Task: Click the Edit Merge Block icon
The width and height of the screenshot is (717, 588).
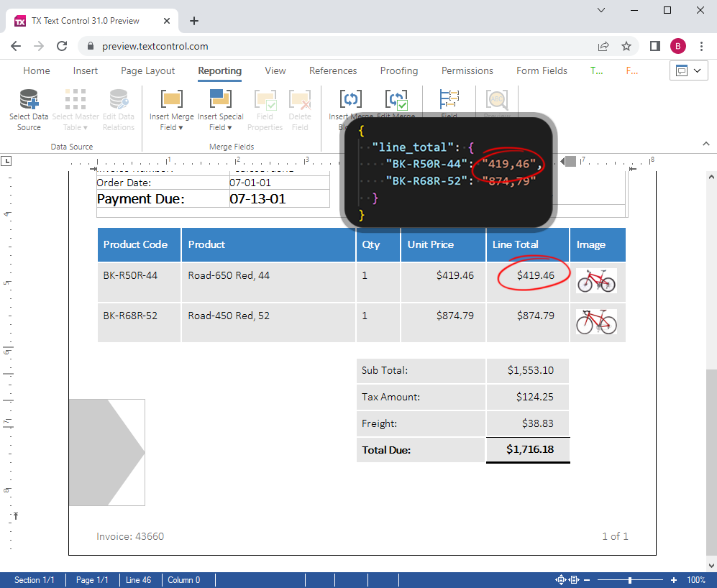Action: tap(396, 100)
